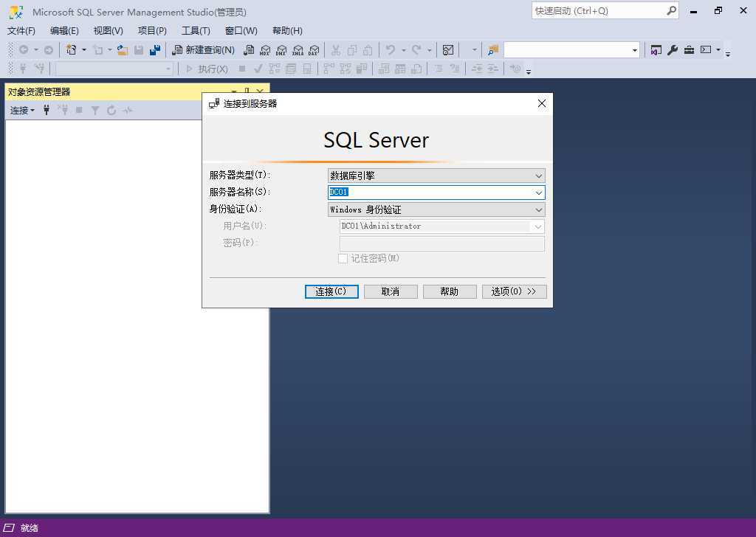Click the purple Visual Studio window icon
Viewport: 756px width, 537px height.
656,49
